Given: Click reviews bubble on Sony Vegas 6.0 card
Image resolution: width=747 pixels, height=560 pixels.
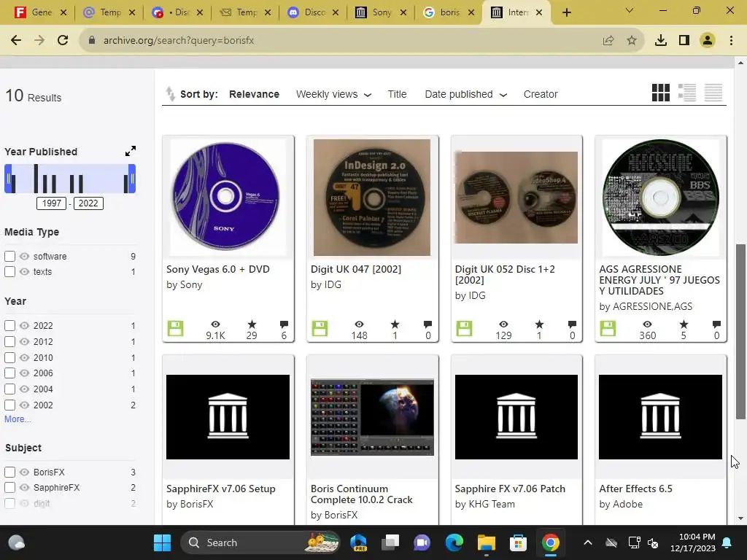Looking at the screenshot, I should [284, 324].
